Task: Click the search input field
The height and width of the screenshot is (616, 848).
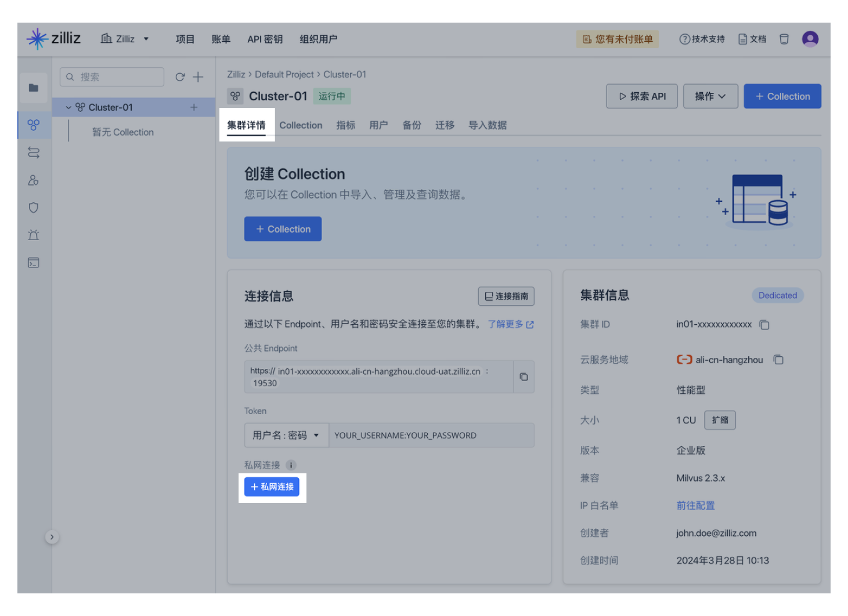Action: coord(112,77)
